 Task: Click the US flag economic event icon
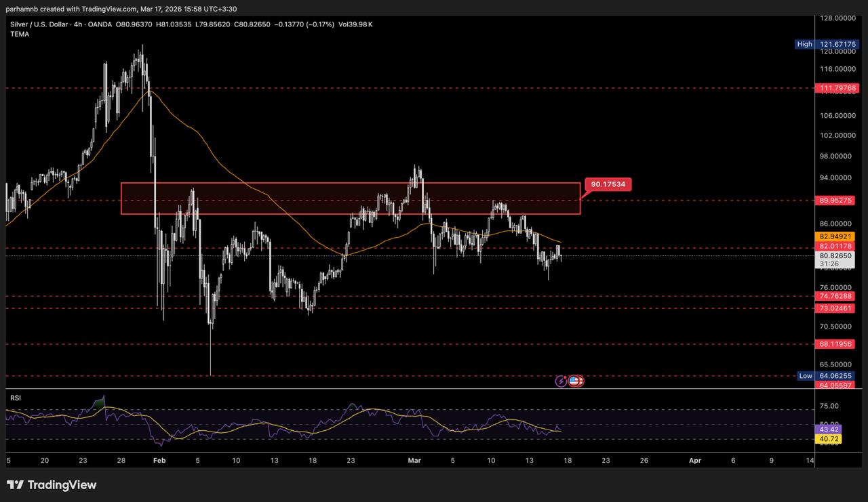click(574, 381)
